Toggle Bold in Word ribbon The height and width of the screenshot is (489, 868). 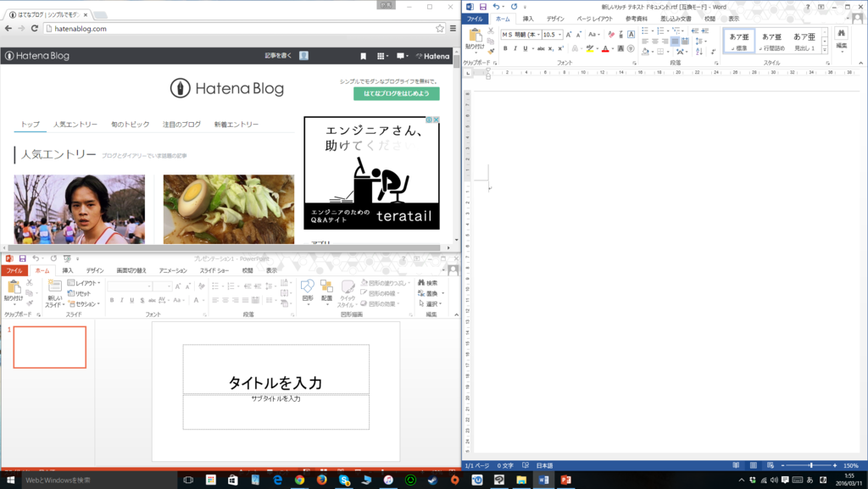505,48
